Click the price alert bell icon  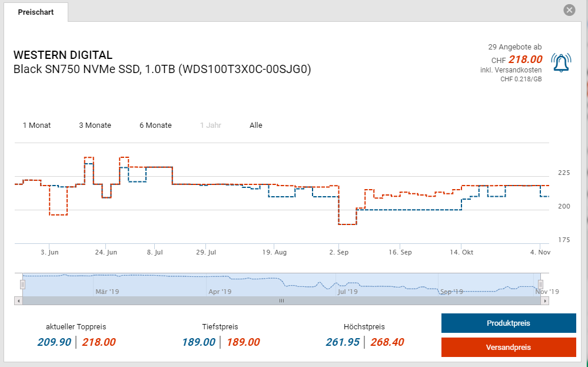click(561, 62)
